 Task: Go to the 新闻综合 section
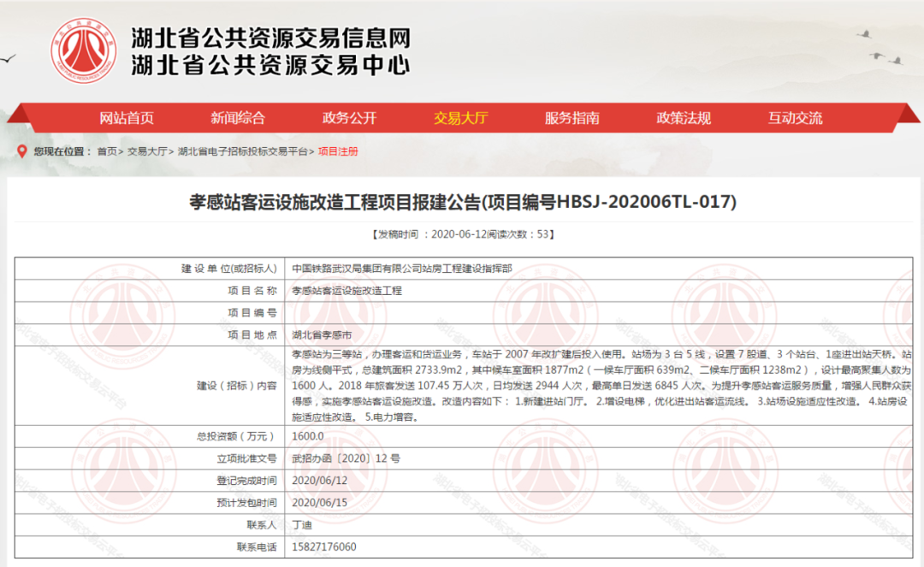point(238,118)
